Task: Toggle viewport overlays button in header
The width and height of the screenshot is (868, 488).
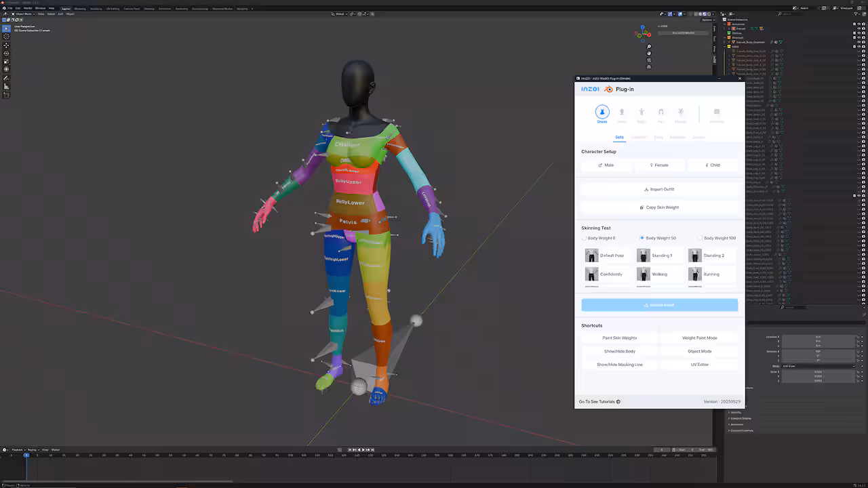Action: pos(680,14)
